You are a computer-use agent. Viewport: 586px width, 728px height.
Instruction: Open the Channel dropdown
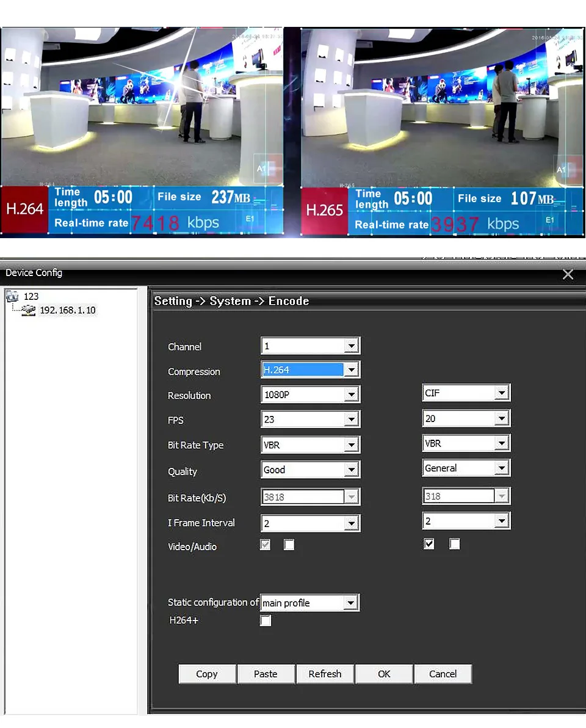tap(311, 346)
